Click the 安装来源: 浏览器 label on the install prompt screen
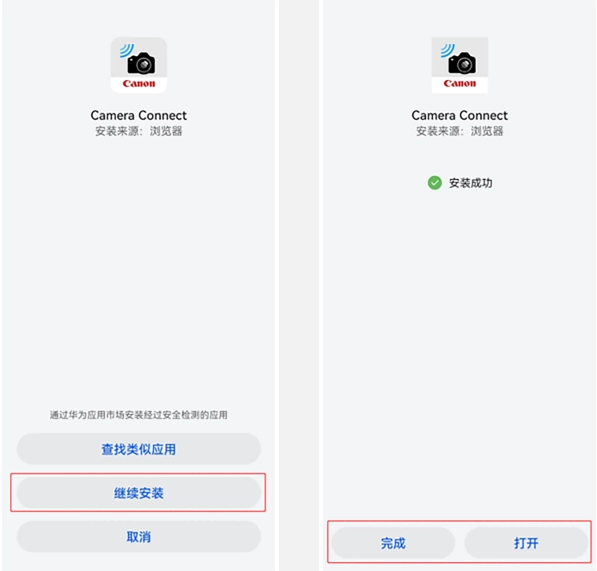The height and width of the screenshot is (571, 597). click(139, 131)
